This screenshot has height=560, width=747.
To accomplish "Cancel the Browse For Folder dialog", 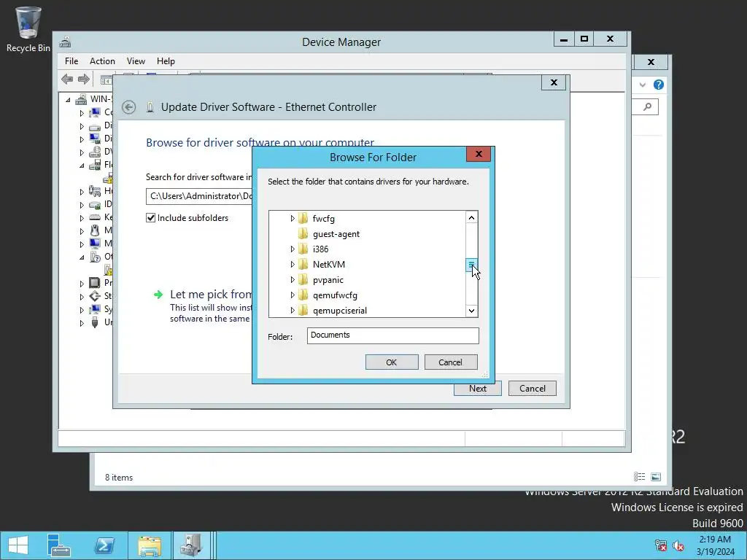I will (x=450, y=362).
